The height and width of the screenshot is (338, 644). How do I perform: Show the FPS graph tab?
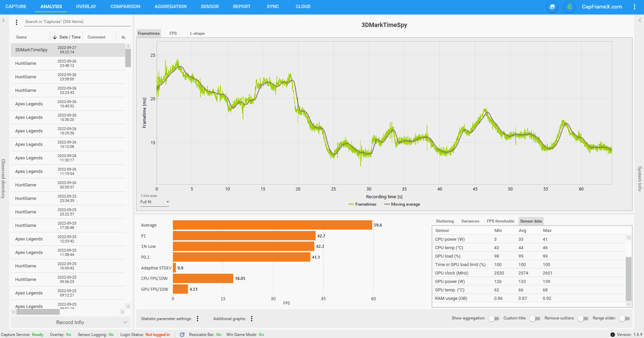(173, 33)
